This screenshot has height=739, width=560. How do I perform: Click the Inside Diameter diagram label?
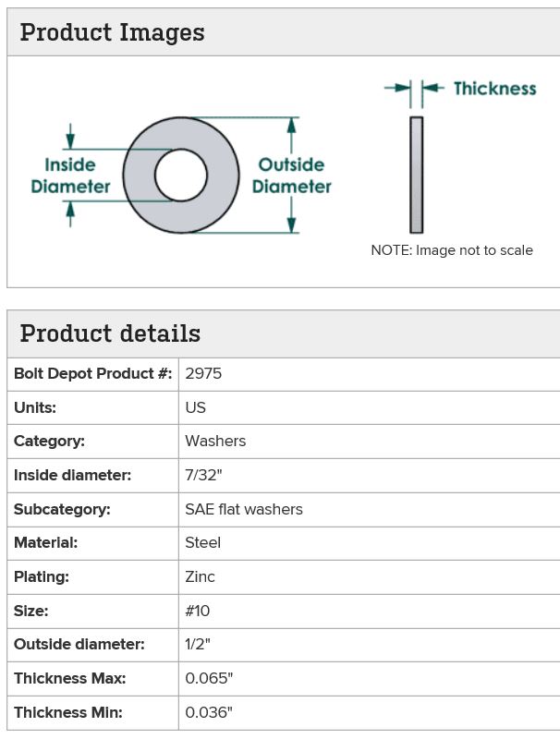tap(70, 176)
